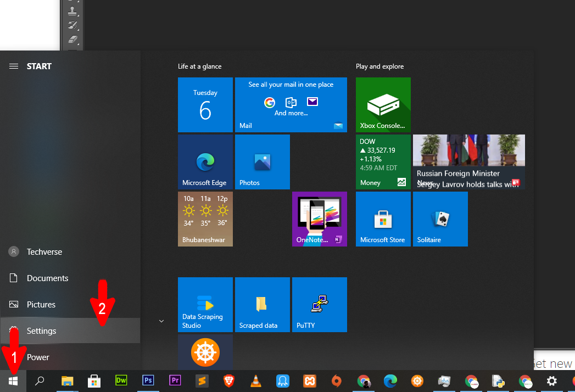Launch the OneNote tile
The height and width of the screenshot is (392, 575).
point(320,219)
